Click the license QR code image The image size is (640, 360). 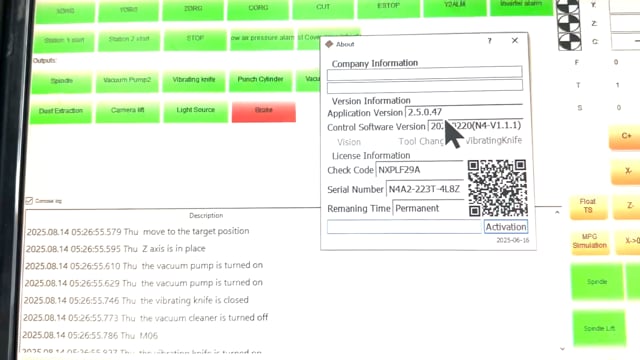[x=497, y=188]
